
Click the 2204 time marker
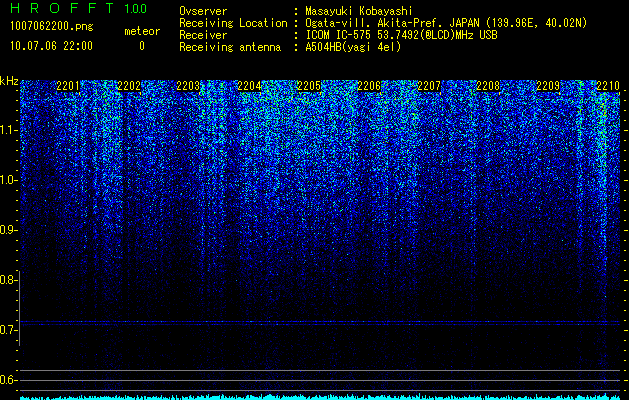point(249,85)
